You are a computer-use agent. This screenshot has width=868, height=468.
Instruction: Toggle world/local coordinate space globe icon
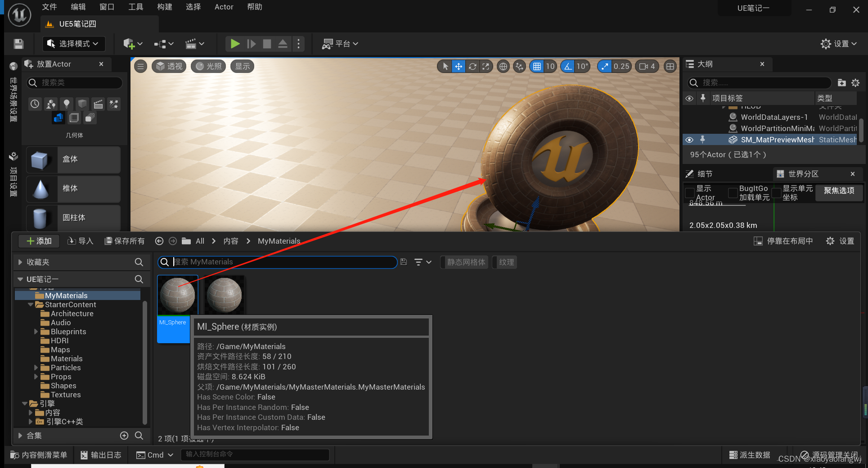[x=503, y=67]
